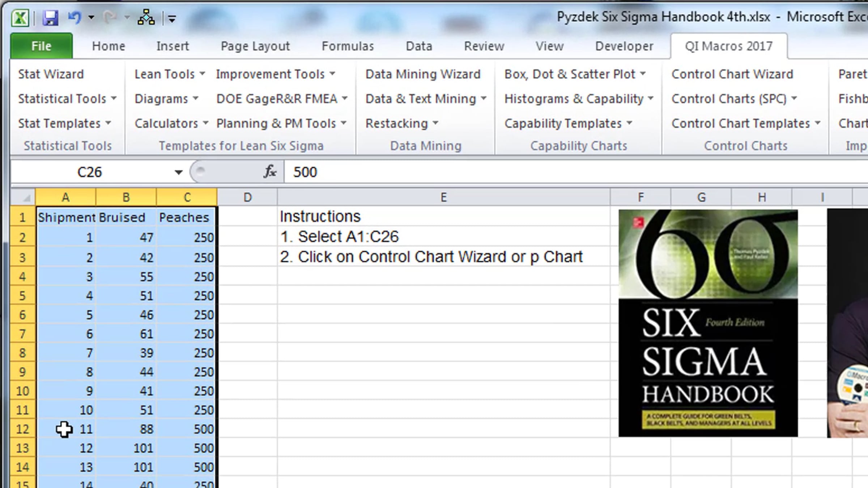Switch to the Insert tab
This screenshot has height=488, width=868.
[x=173, y=46]
